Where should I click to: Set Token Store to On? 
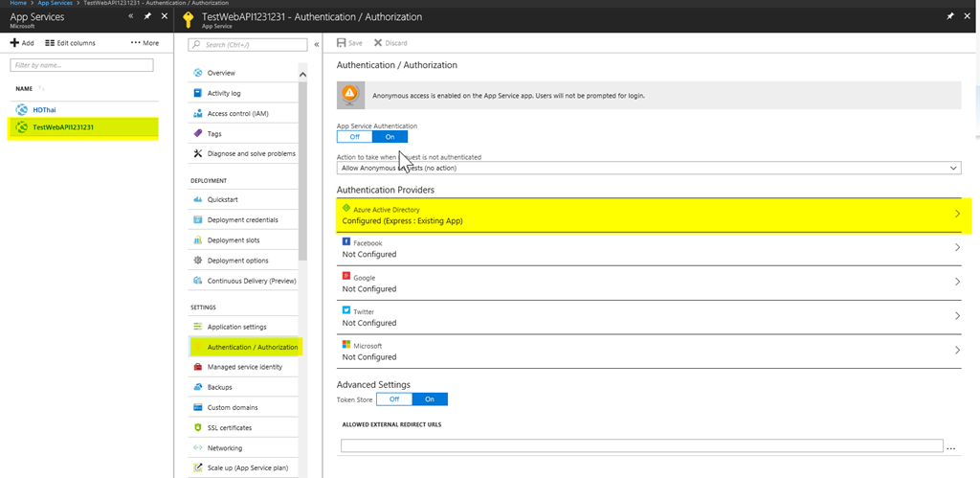(430, 398)
